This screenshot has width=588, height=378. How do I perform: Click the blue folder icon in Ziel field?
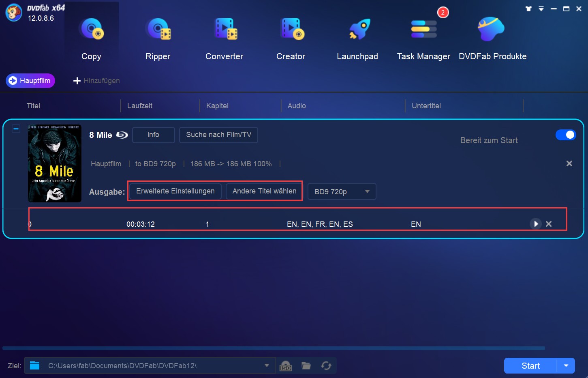pos(35,365)
